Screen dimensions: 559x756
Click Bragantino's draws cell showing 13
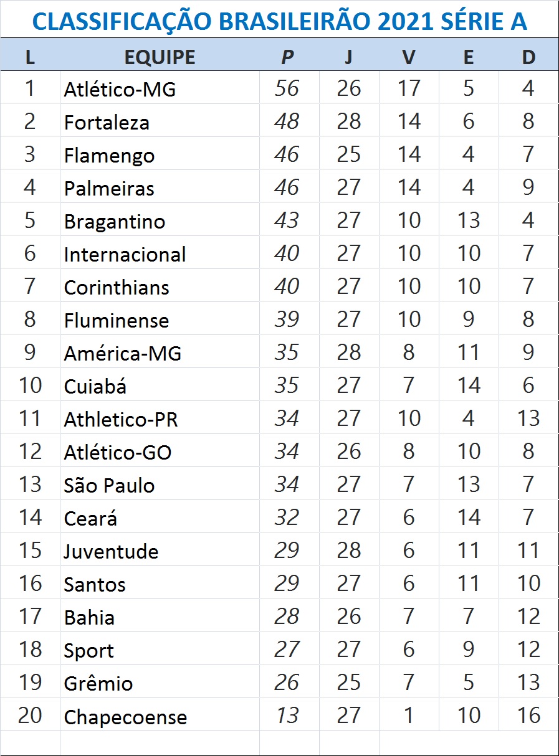(469, 220)
